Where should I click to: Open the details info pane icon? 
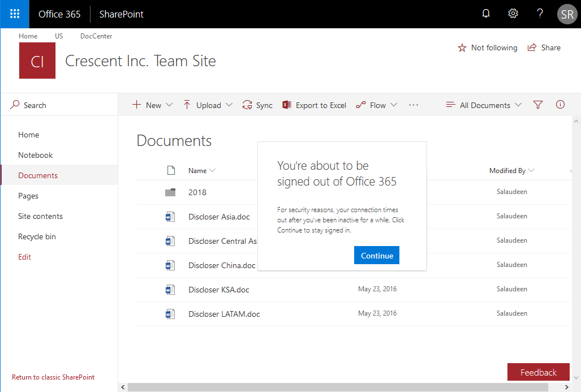coord(560,105)
